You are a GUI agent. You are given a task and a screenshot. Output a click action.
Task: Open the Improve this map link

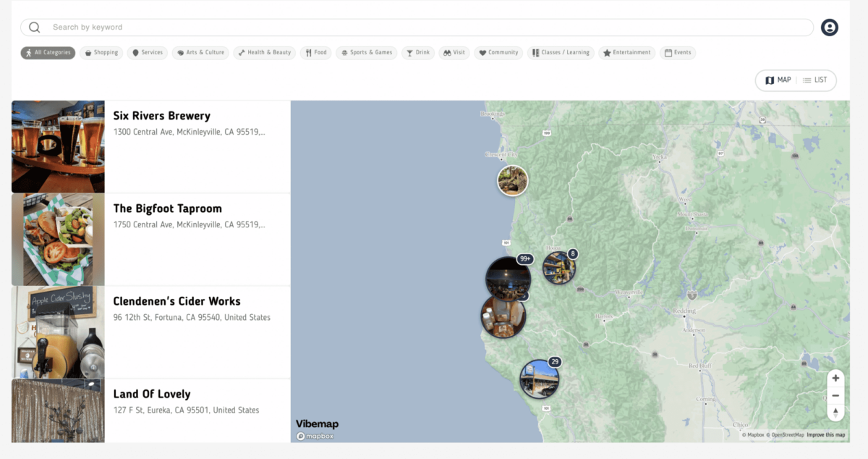(826, 435)
